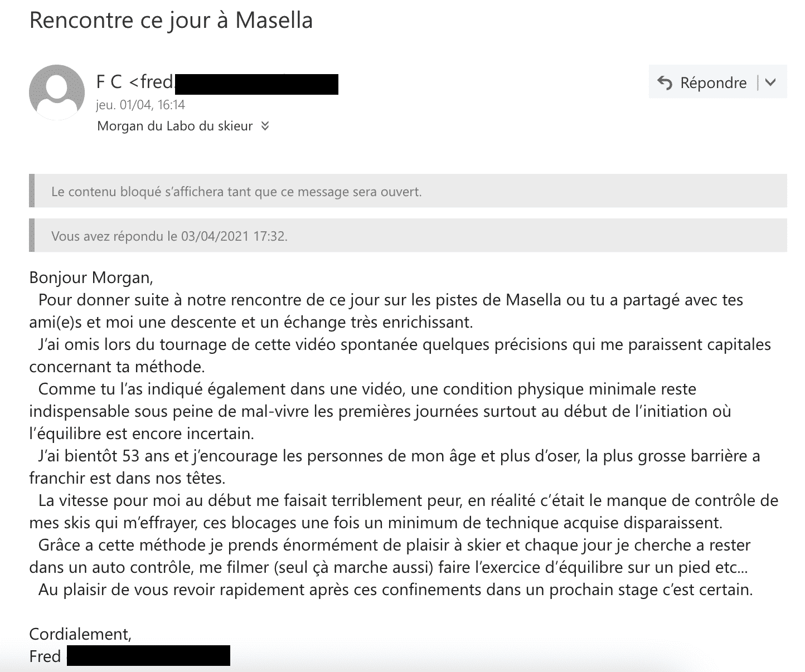Click the line starting 'Grâce a cette méthode'
The width and height of the screenshot is (805, 672).
coord(395,545)
